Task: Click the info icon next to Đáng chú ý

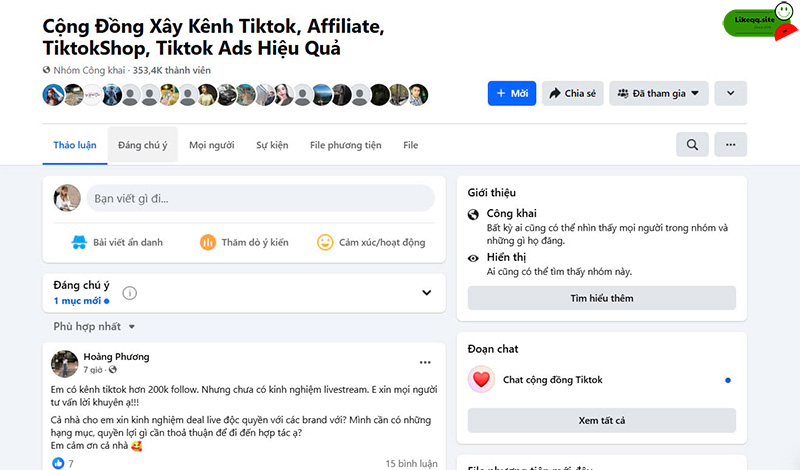Action: (x=130, y=293)
